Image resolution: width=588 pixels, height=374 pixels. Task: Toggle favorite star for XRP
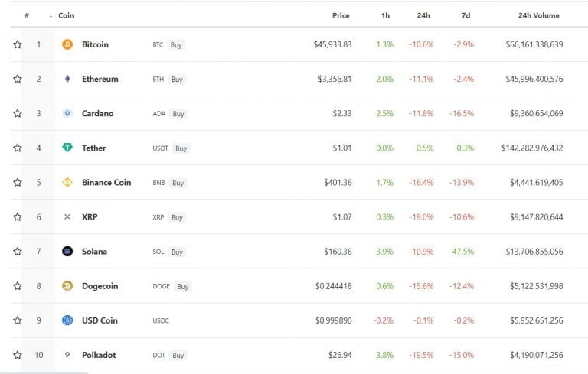[x=18, y=217]
